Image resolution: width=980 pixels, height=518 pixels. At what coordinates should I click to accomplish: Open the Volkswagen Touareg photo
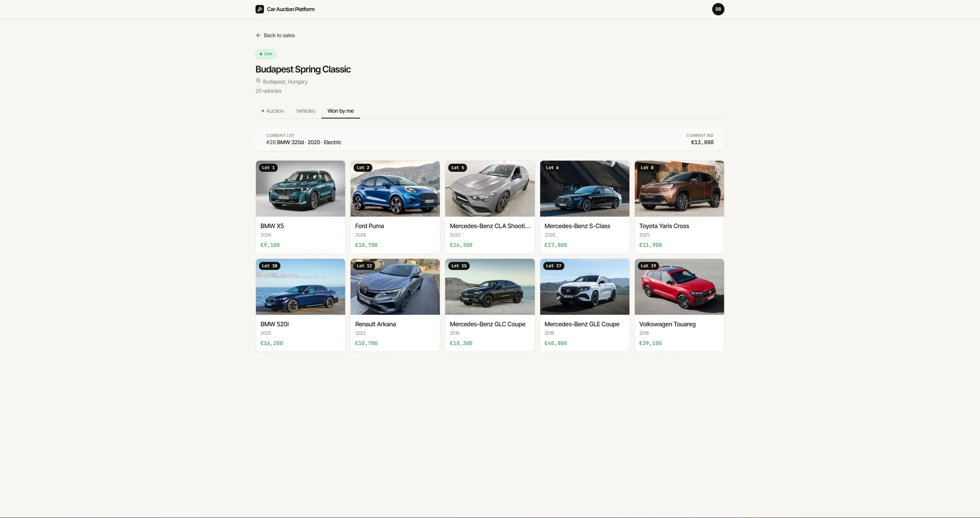click(x=679, y=287)
